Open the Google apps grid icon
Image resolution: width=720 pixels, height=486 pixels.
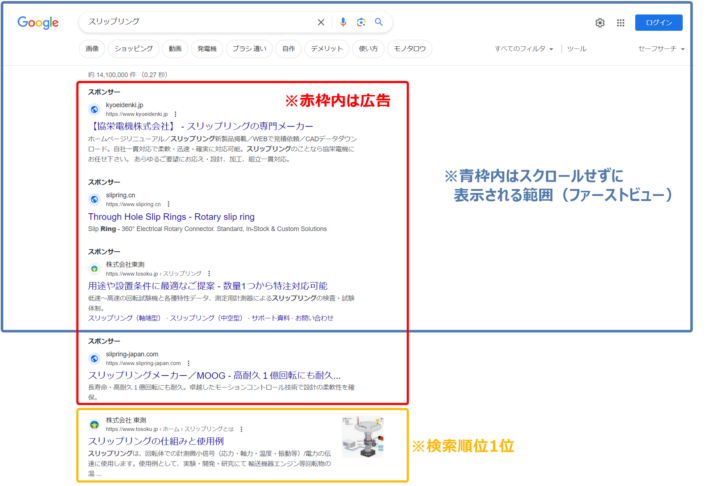click(620, 23)
